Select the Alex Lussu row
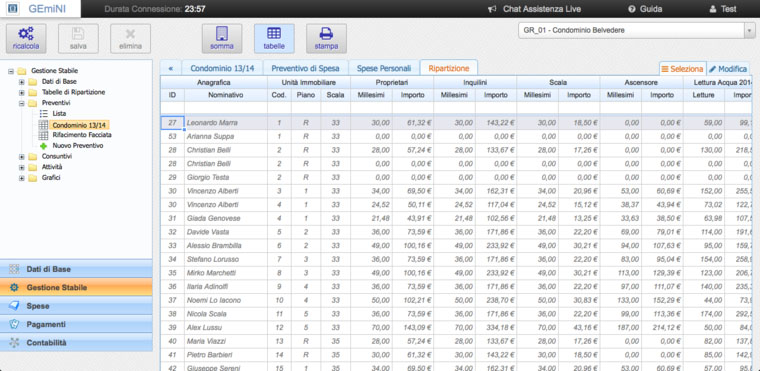The width and height of the screenshot is (760, 371). coord(456,327)
